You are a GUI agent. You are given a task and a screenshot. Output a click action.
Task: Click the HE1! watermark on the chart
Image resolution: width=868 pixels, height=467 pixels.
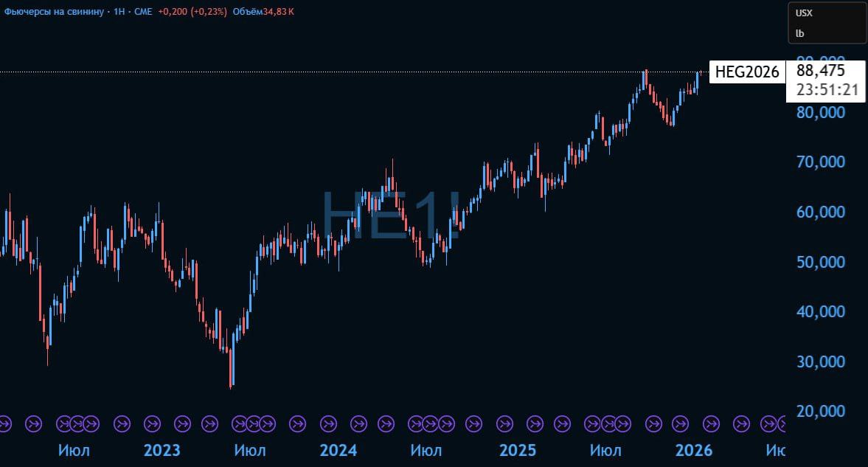[x=391, y=215]
